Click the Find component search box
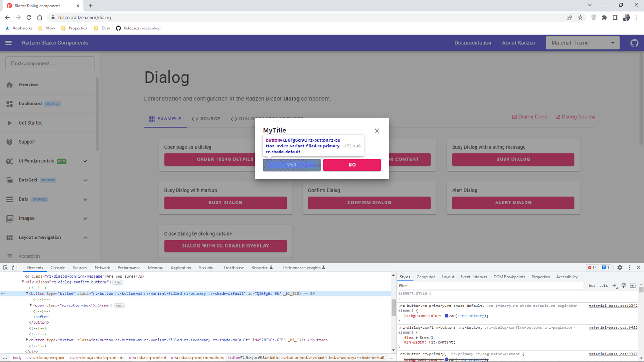Image resolution: width=644 pixels, height=362 pixels. click(x=50, y=63)
